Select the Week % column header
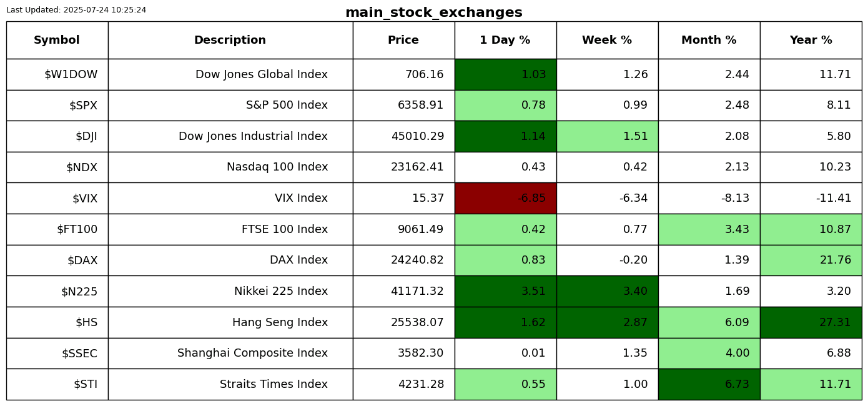Image resolution: width=868 pixels, height=406 pixels. point(607,40)
